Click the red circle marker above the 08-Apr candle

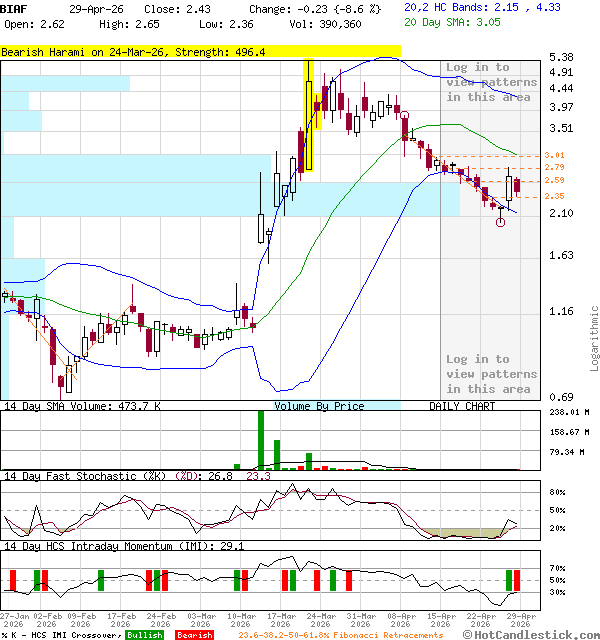tap(404, 116)
